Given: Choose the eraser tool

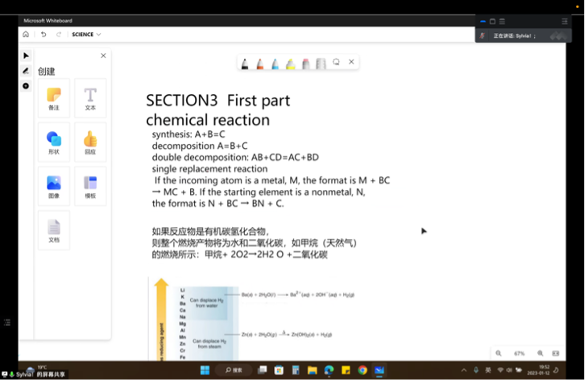Looking at the screenshot, I should (305, 63).
